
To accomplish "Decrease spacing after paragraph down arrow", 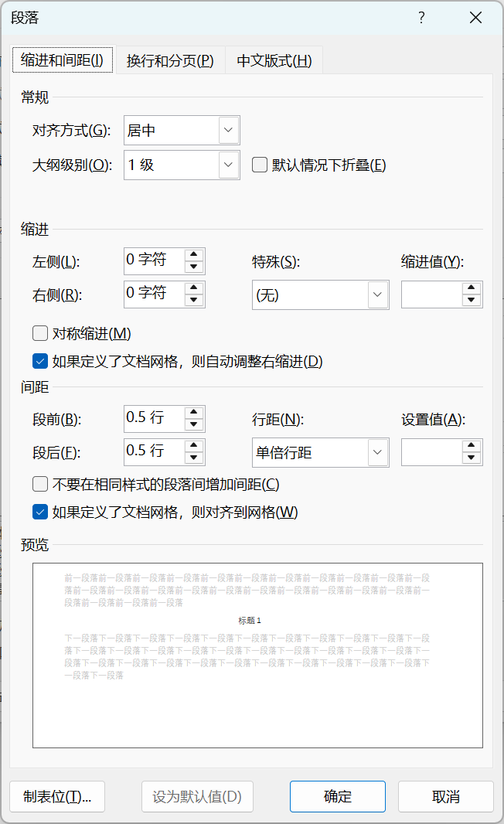I will click(x=195, y=458).
